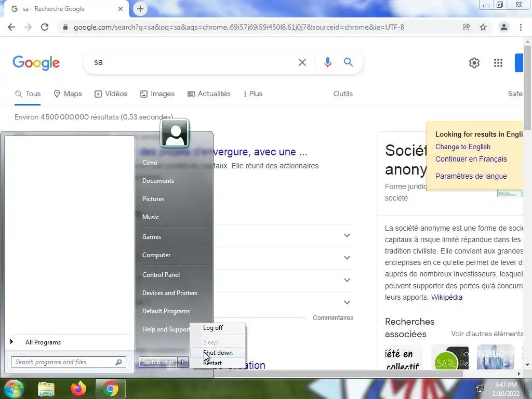The width and height of the screenshot is (532, 399).
Task: Open Windows Explorer from the taskbar
Action: [46, 389]
